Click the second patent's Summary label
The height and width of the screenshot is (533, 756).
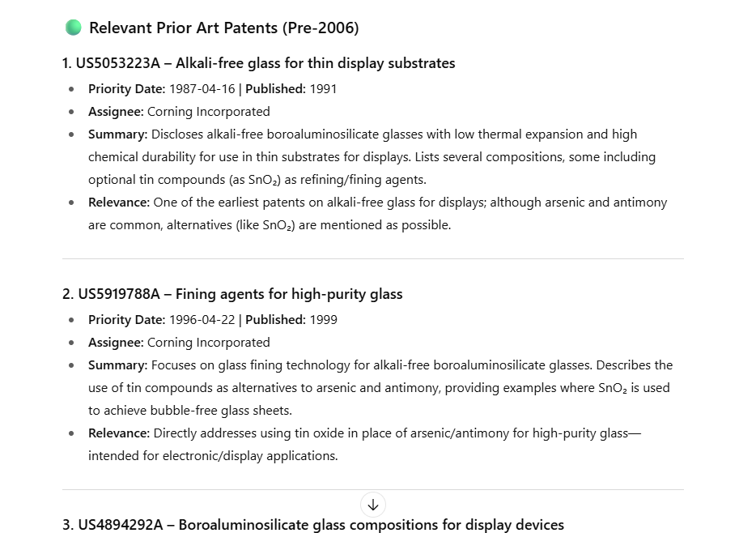coord(117,365)
